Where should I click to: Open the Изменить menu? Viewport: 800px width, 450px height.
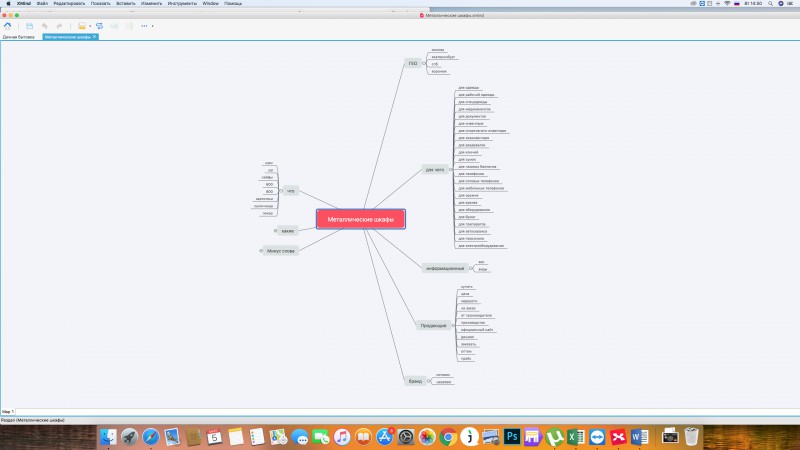click(152, 4)
